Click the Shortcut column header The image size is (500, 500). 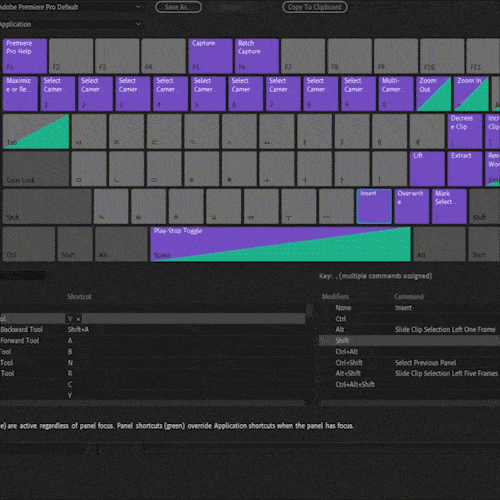click(x=79, y=297)
